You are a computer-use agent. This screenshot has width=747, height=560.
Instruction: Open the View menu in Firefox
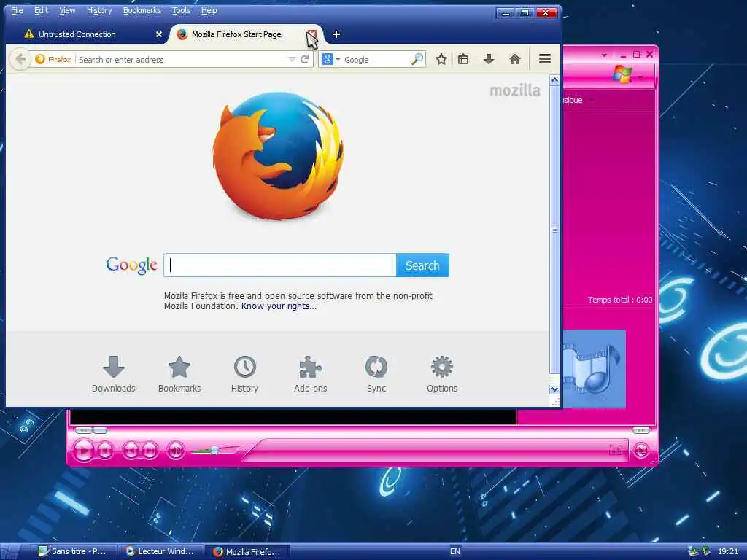click(x=66, y=10)
